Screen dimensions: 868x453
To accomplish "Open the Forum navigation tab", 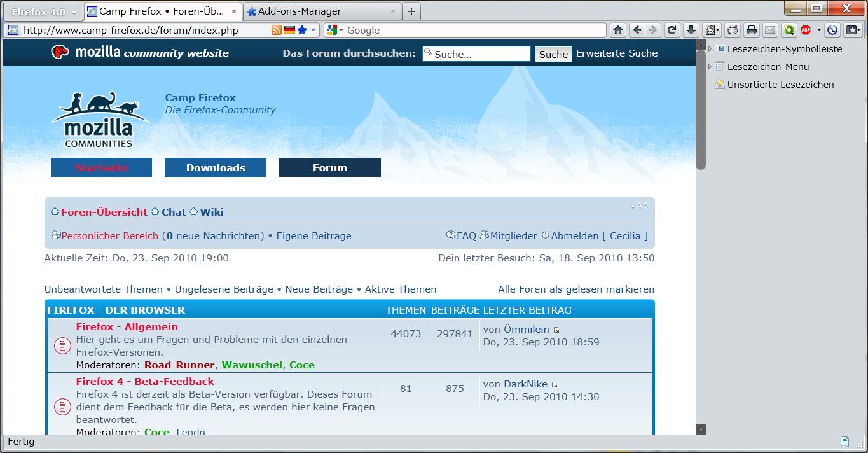I will 330,167.
